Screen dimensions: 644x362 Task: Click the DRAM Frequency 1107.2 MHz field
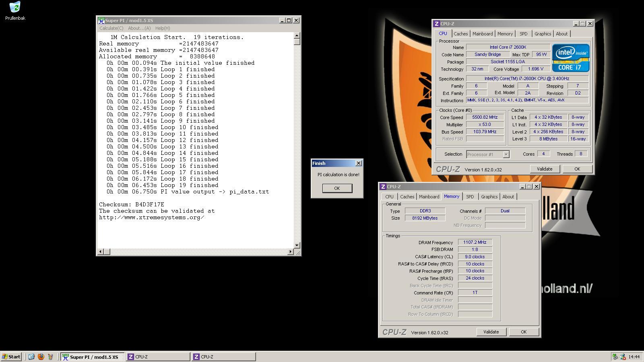(475, 243)
